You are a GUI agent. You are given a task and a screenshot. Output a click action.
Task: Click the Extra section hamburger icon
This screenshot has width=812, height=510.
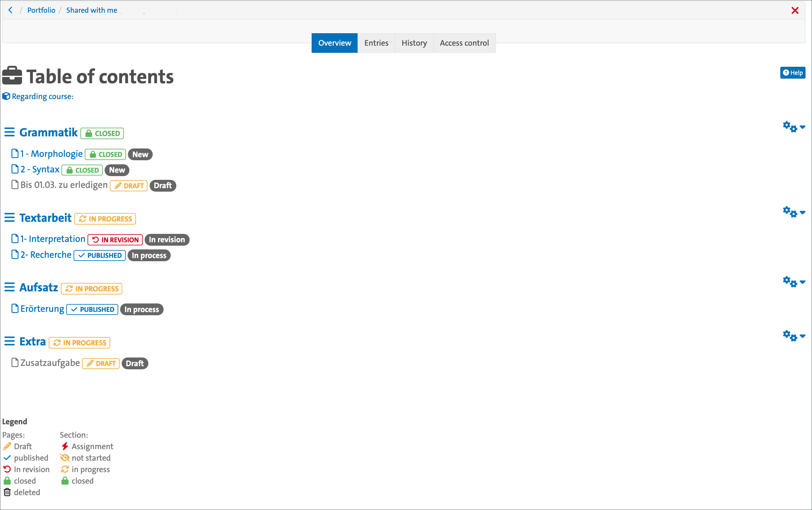click(9, 341)
